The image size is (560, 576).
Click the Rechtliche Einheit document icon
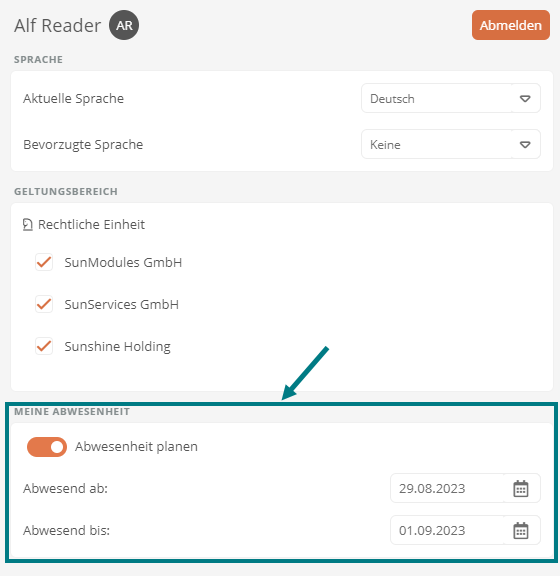point(28,224)
